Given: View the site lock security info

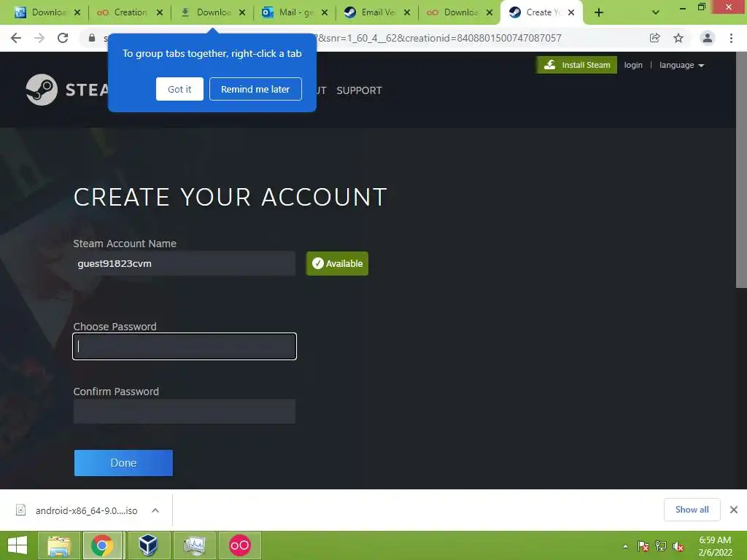Looking at the screenshot, I should tap(91, 38).
